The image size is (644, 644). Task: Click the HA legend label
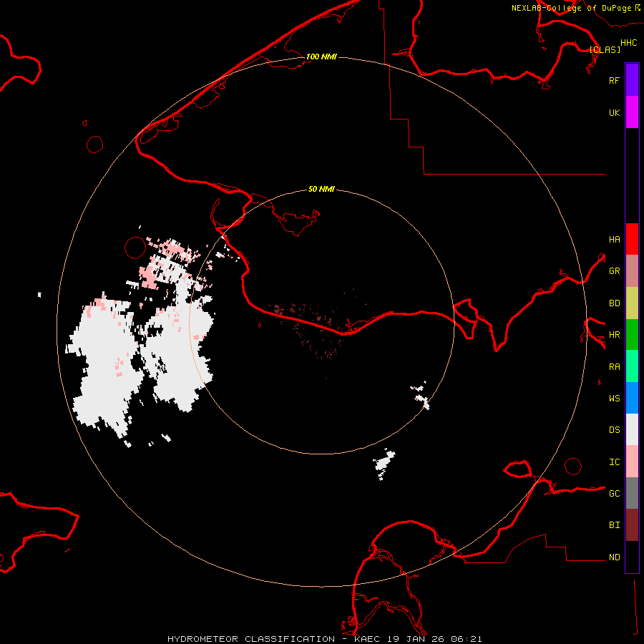coord(614,239)
